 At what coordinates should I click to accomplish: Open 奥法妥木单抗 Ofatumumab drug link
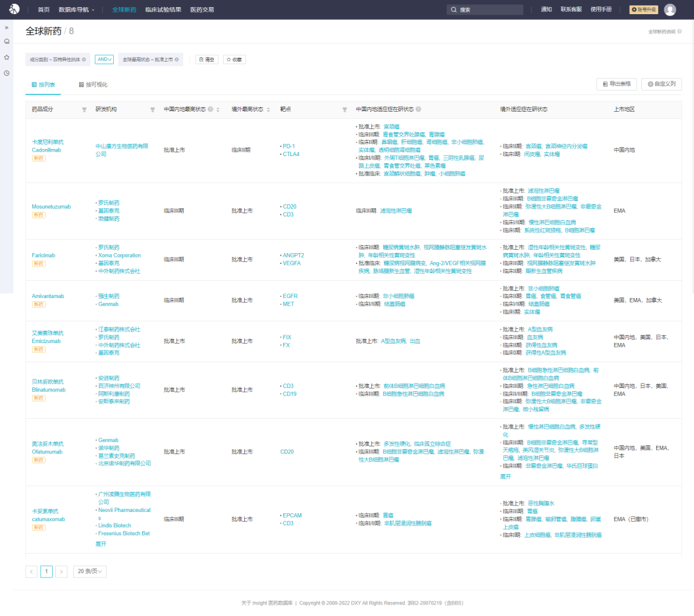tap(48, 448)
